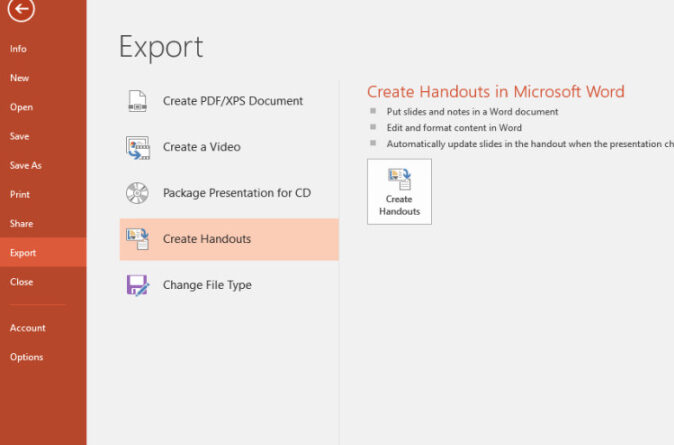Image resolution: width=674 pixels, height=445 pixels.
Task: Click the Create Handouts icon in export list
Action: coord(137,239)
